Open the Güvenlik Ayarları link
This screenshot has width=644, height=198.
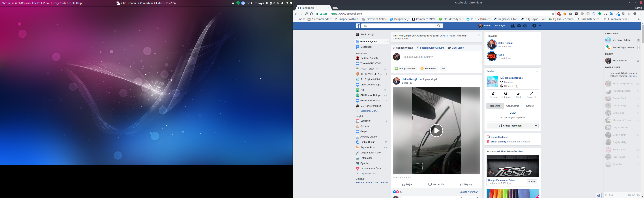click(448, 36)
